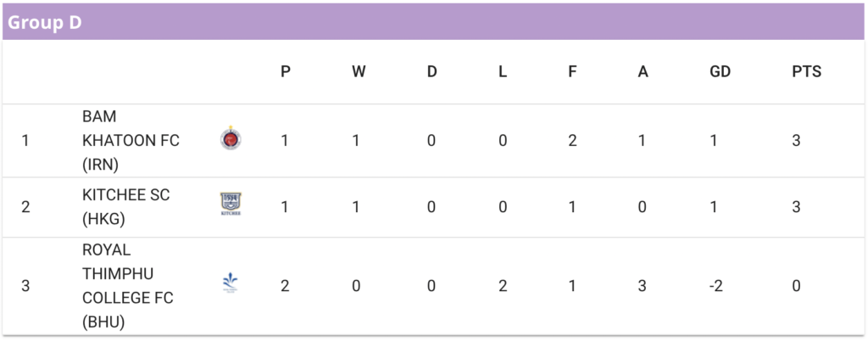Viewport: 868px width, 342px height.
Task: Click the Group D header bar
Action: (x=433, y=22)
